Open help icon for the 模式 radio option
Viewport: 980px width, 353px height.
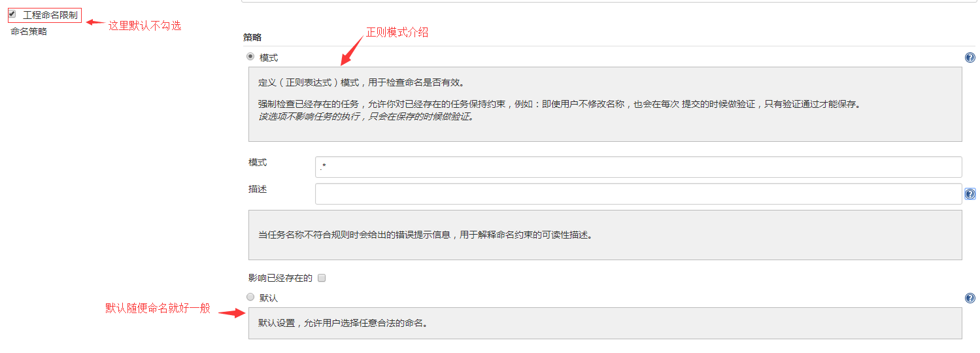[970, 58]
